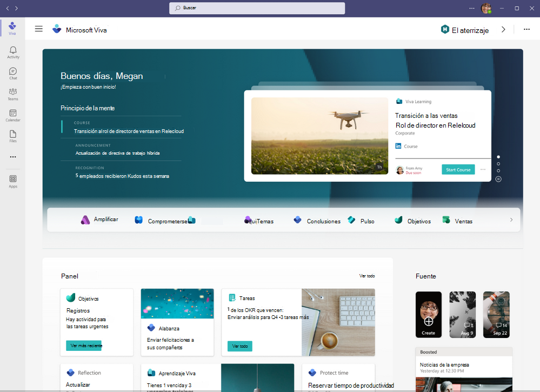Open sidebar overflow with the three dots
The image size is (540, 392).
12,157
